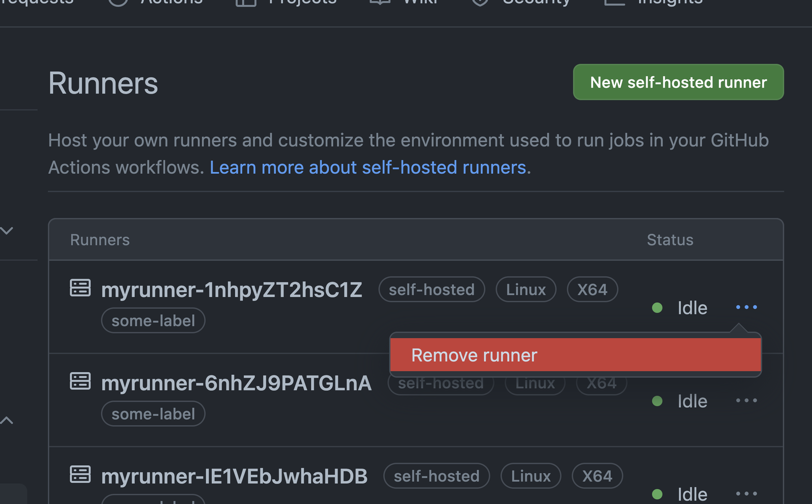Open the kebab menu for myrunner-1nhpyZT2hsC1Z

pos(746,307)
